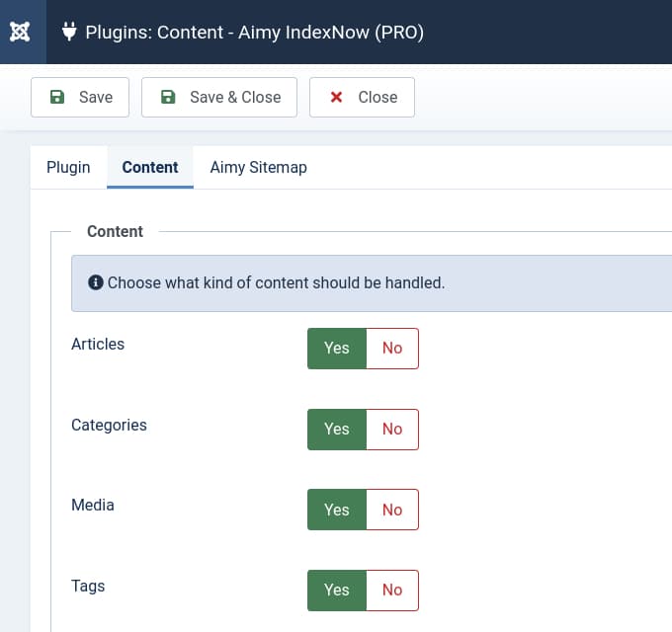Set Tags to No
Screen dimensions: 672x632
click(392, 591)
